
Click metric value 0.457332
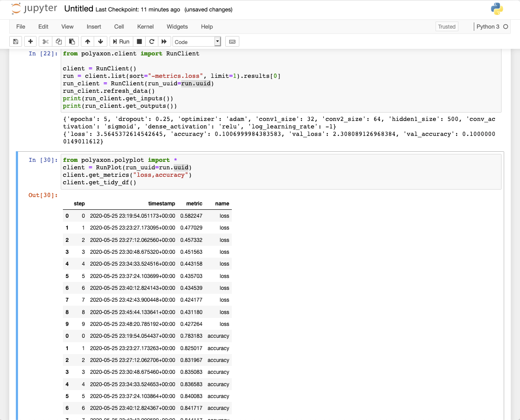191,240
